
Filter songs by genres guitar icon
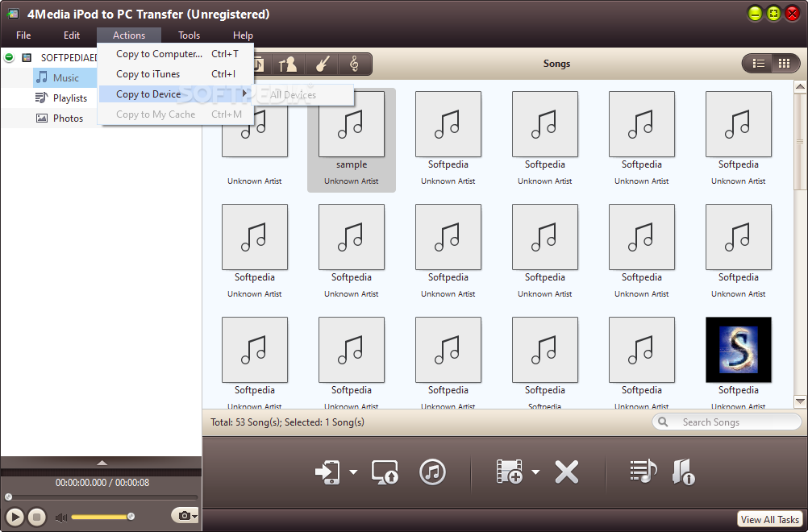322,64
